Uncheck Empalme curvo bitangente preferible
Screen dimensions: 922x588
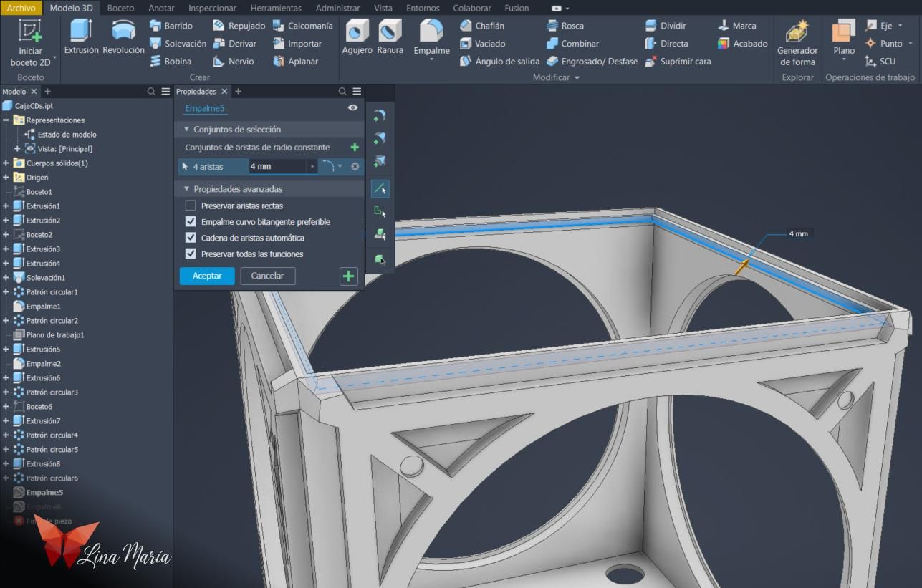click(x=191, y=222)
